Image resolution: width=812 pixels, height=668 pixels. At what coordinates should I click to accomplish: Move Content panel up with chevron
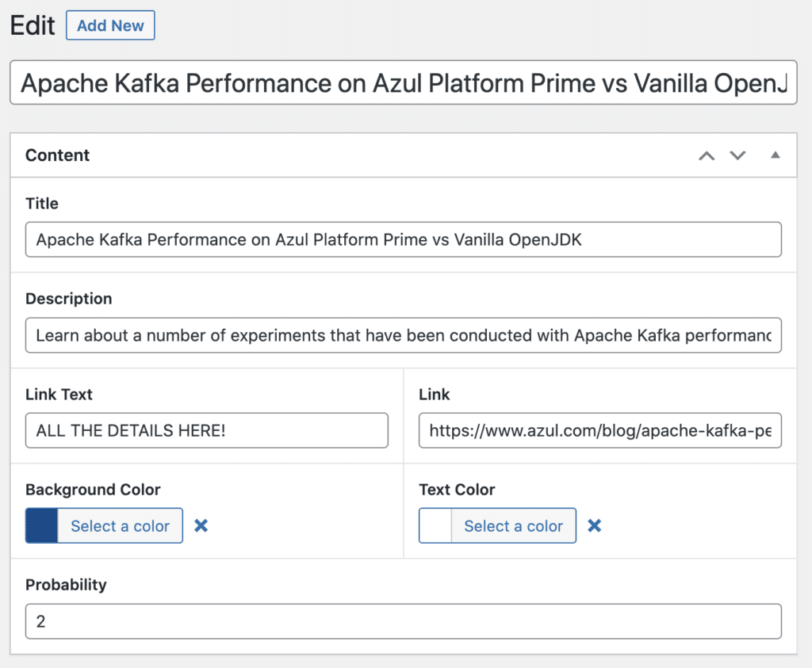click(x=707, y=155)
